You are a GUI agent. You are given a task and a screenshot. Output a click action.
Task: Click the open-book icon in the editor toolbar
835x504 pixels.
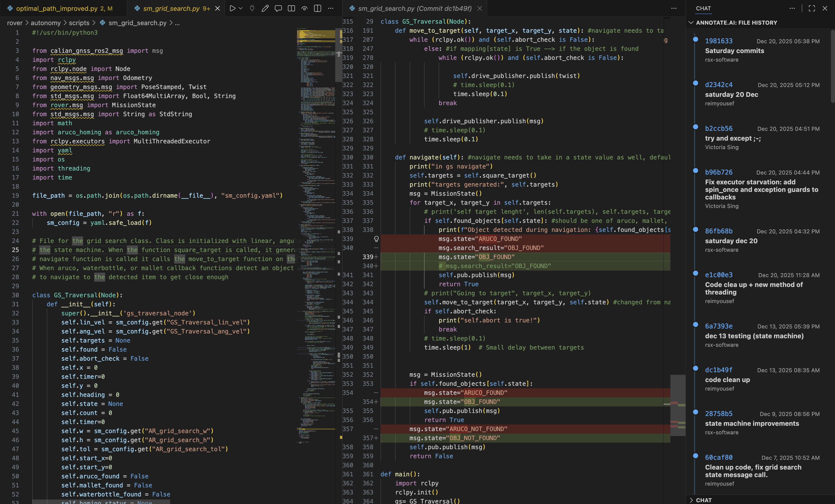coord(291,9)
